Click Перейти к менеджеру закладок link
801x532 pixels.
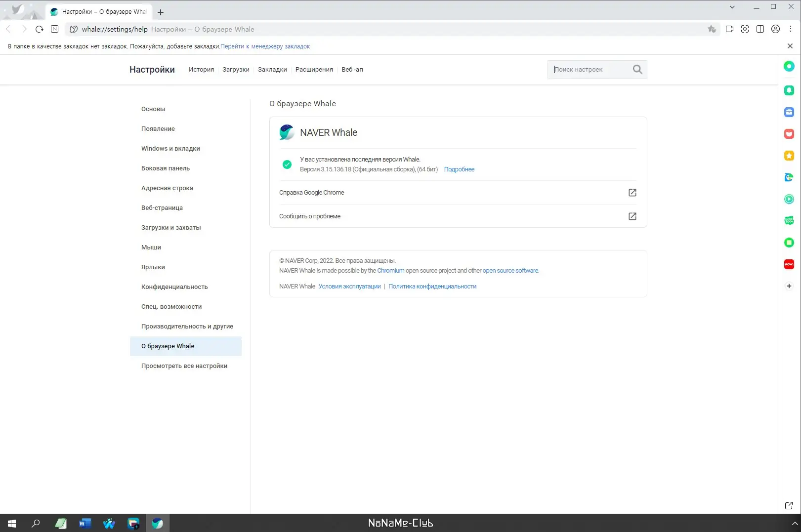tap(265, 46)
